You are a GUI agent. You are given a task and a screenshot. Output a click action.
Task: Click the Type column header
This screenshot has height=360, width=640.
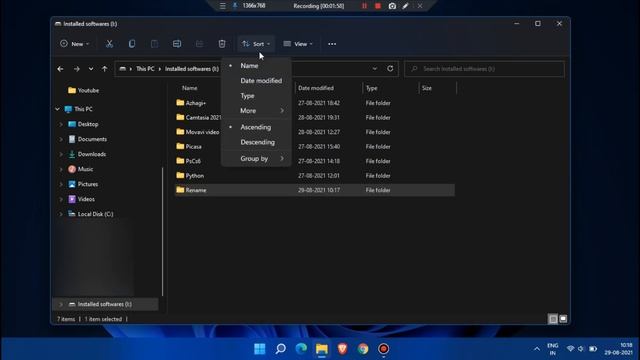tap(371, 88)
